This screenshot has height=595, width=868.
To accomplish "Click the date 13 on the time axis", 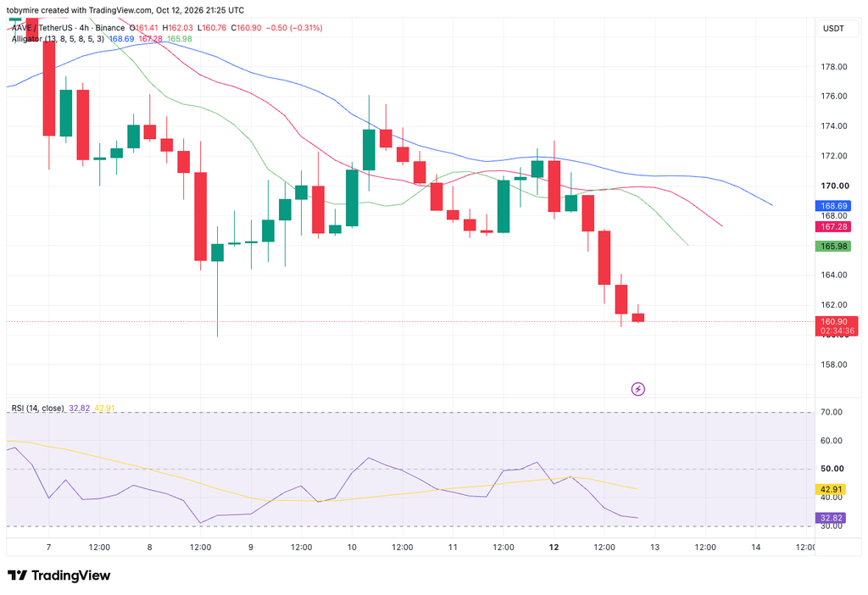I will [654, 547].
